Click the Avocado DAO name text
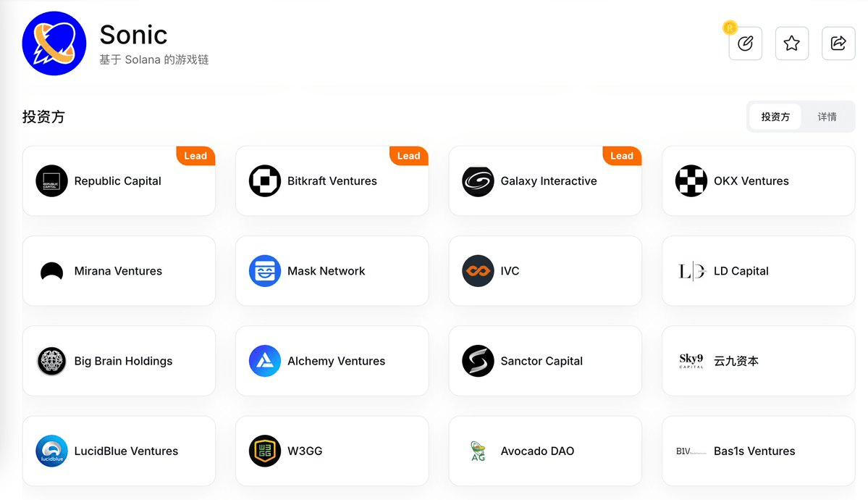Viewport: 868px width, 500px height. (x=537, y=451)
